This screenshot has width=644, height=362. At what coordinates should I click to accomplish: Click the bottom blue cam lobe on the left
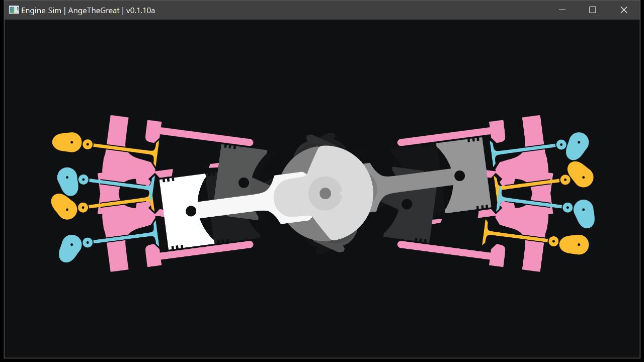pos(70,248)
